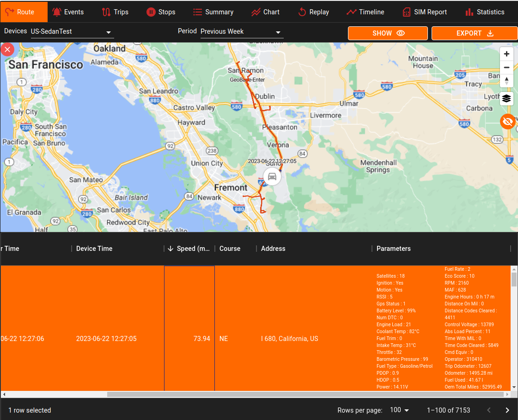
Task: Go to next page of results
Action: point(507,410)
